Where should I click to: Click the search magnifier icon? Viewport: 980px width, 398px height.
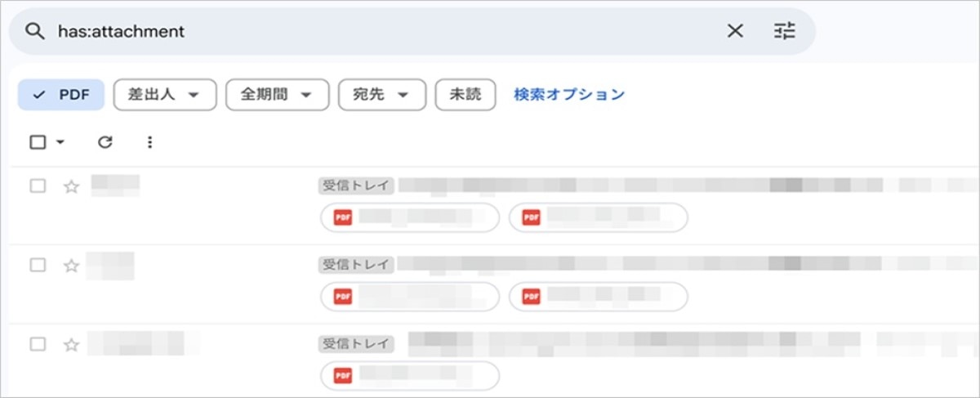[33, 32]
